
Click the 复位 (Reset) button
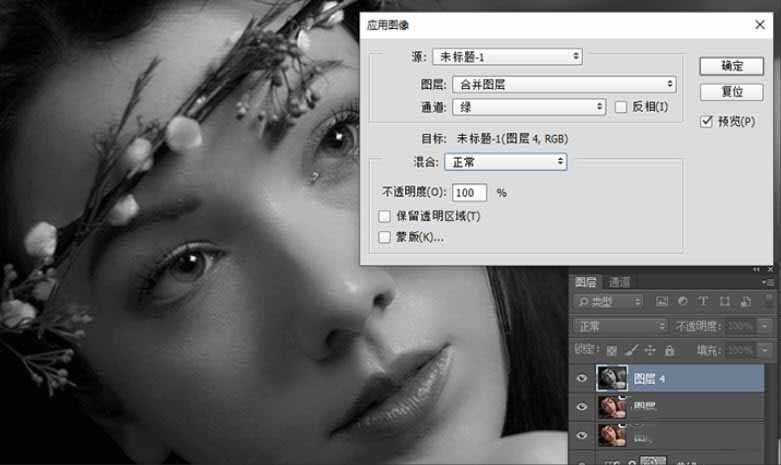coord(732,92)
